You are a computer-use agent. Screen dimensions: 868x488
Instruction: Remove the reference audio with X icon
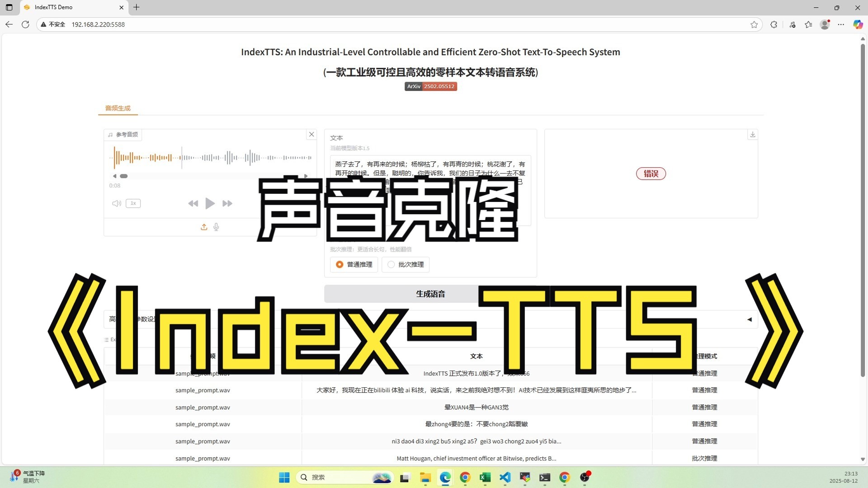pos(311,134)
